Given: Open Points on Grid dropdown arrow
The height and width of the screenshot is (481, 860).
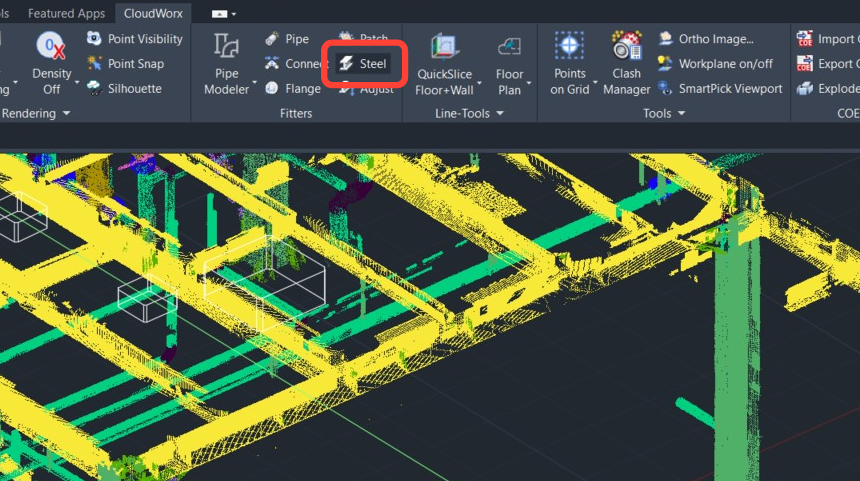Looking at the screenshot, I should [x=595, y=82].
